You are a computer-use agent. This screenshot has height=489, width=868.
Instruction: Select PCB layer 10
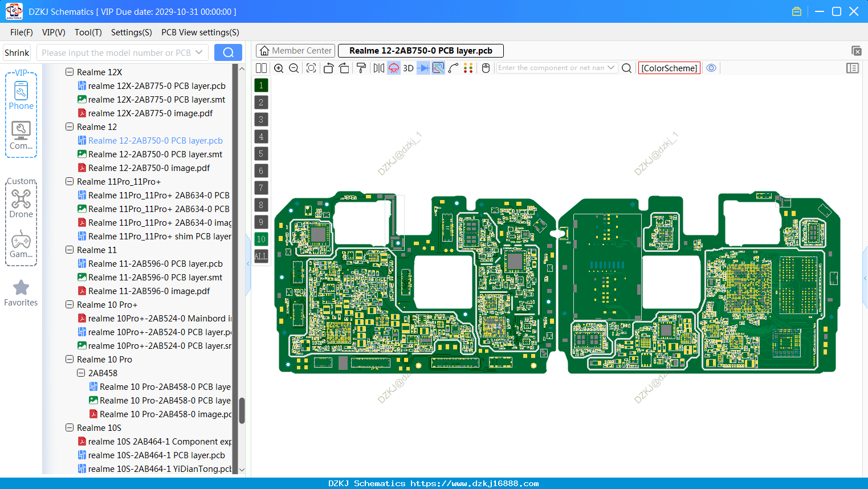(261, 239)
